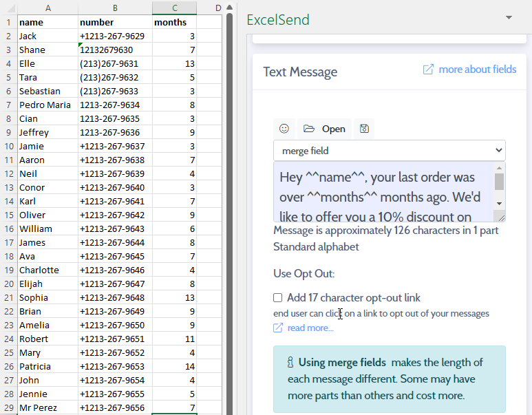Click the cell containing 12132679630
The image size is (532, 415).
click(116, 50)
